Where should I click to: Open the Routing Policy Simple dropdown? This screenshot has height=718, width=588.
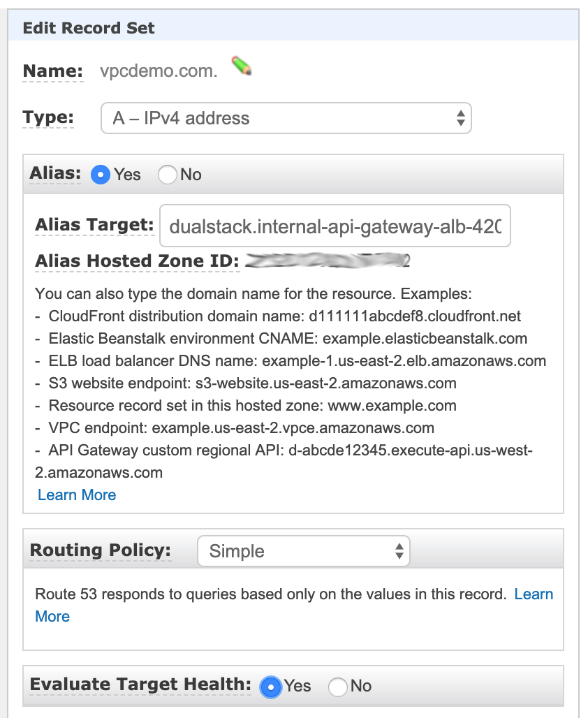[304, 551]
